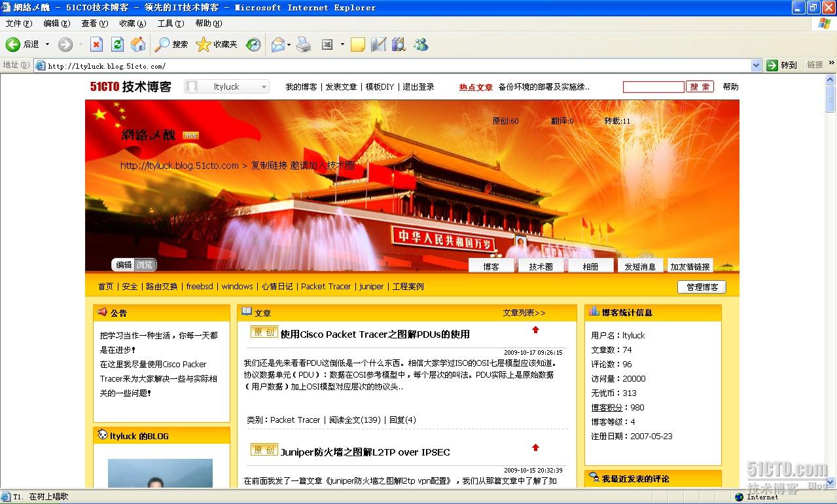
Task: Click the 博客积分 link in statistics
Action: point(607,408)
